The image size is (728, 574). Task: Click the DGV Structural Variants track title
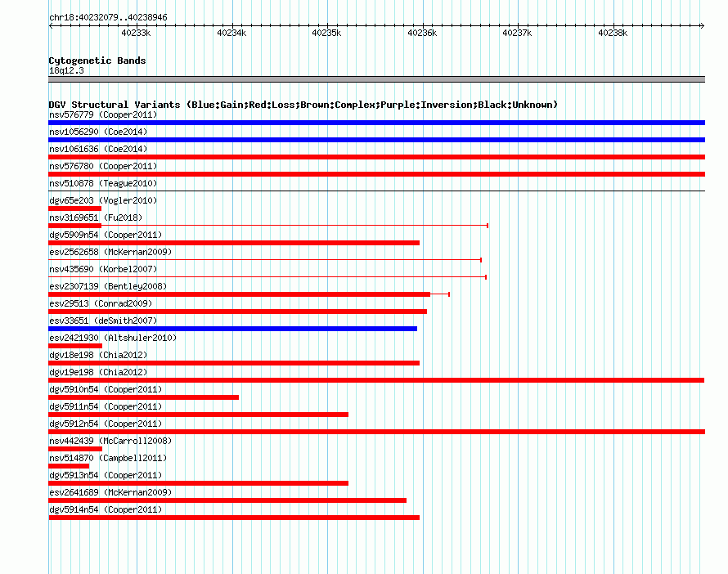[303, 105]
